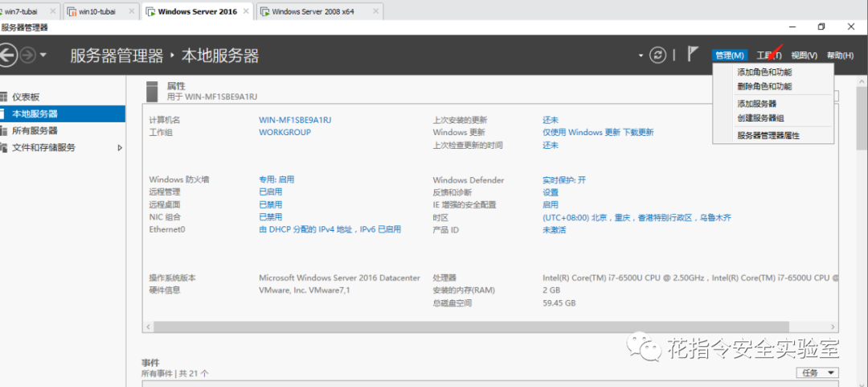This screenshot has height=387, width=868.
Task: Choose 添加角色和功能 from menu
Action: (x=764, y=72)
